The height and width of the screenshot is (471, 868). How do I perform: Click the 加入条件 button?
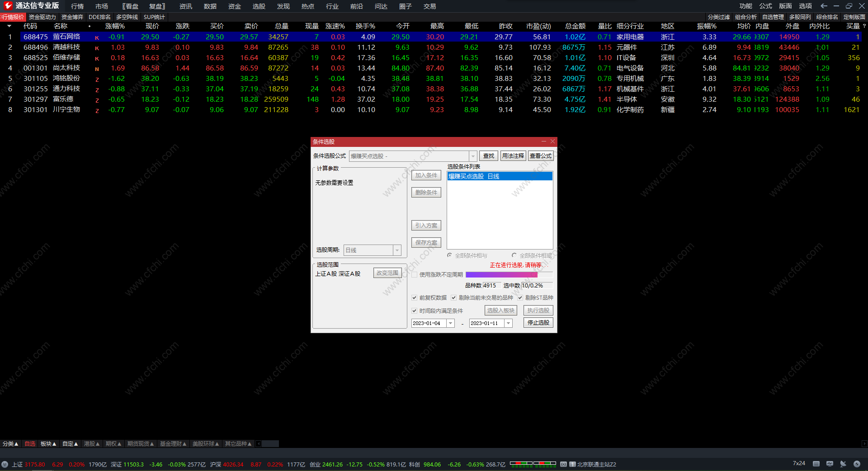(x=426, y=175)
